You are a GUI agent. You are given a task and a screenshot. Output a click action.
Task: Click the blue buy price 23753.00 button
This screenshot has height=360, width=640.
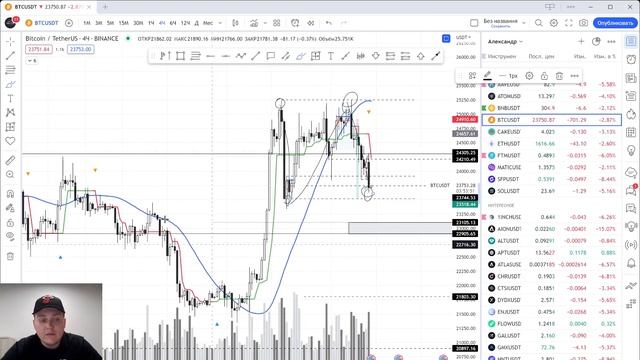point(81,49)
